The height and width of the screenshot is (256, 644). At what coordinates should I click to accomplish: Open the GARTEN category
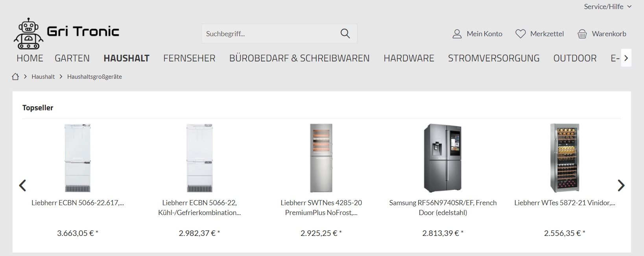click(72, 58)
